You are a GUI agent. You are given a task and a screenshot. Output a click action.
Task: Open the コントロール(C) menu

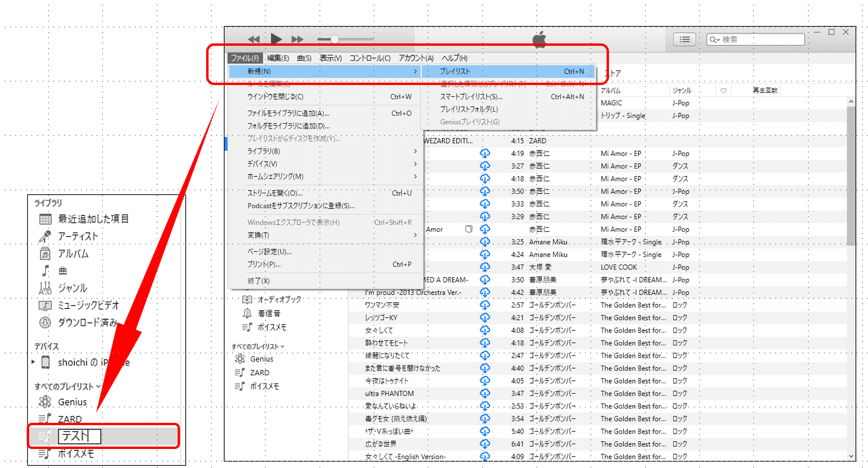coord(370,58)
